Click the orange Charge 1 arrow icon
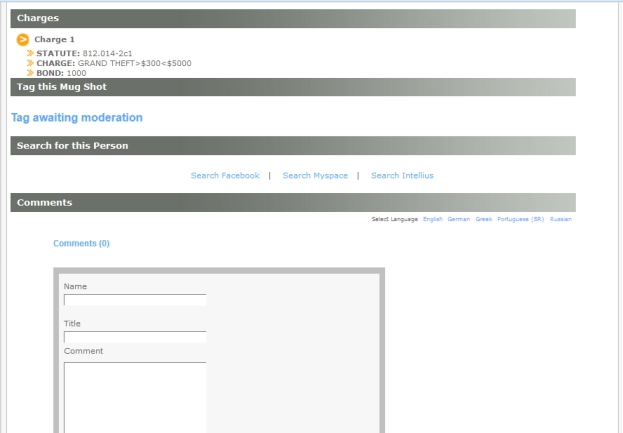The width and height of the screenshot is (623, 433). pyautogui.click(x=23, y=39)
